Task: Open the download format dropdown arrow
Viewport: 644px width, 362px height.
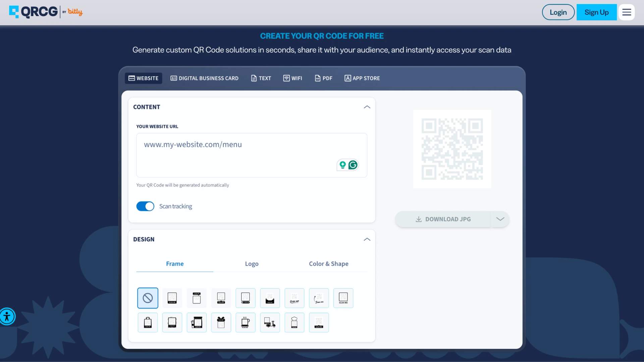Action: (x=500, y=219)
